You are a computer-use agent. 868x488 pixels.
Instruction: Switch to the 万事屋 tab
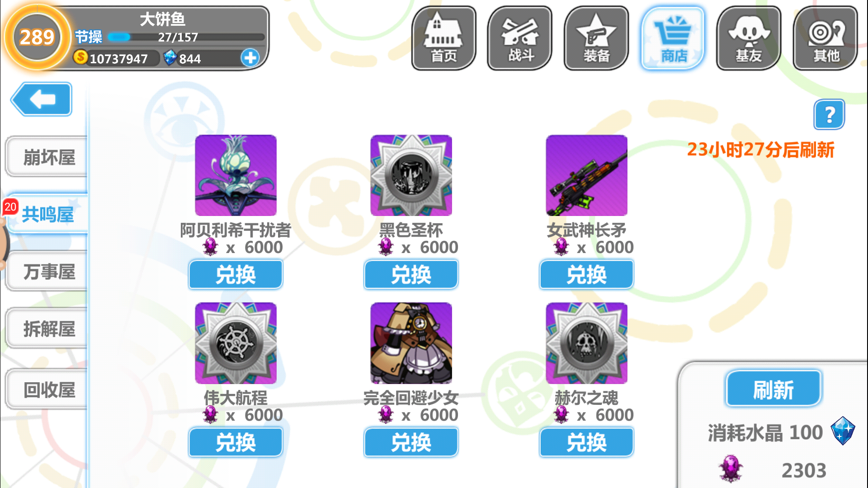click(x=47, y=271)
